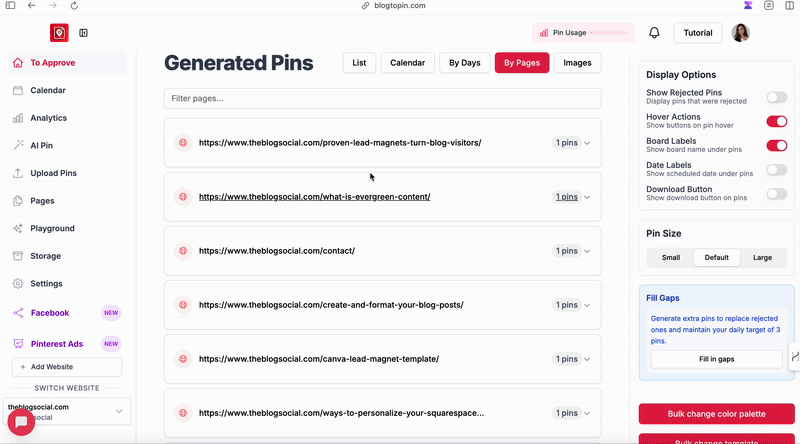Expand the contact page pins chevron
The image size is (800, 444).
pos(587,251)
